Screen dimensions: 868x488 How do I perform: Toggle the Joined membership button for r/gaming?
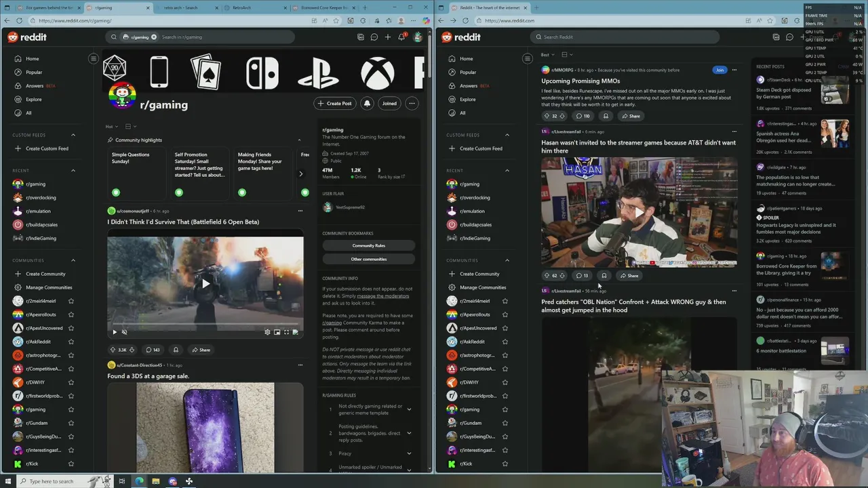tap(389, 104)
